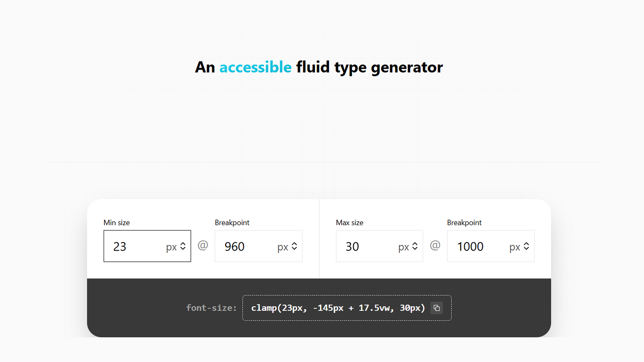Click the blue "accessible" word in the heading
This screenshot has height=362, width=644.
[255, 67]
